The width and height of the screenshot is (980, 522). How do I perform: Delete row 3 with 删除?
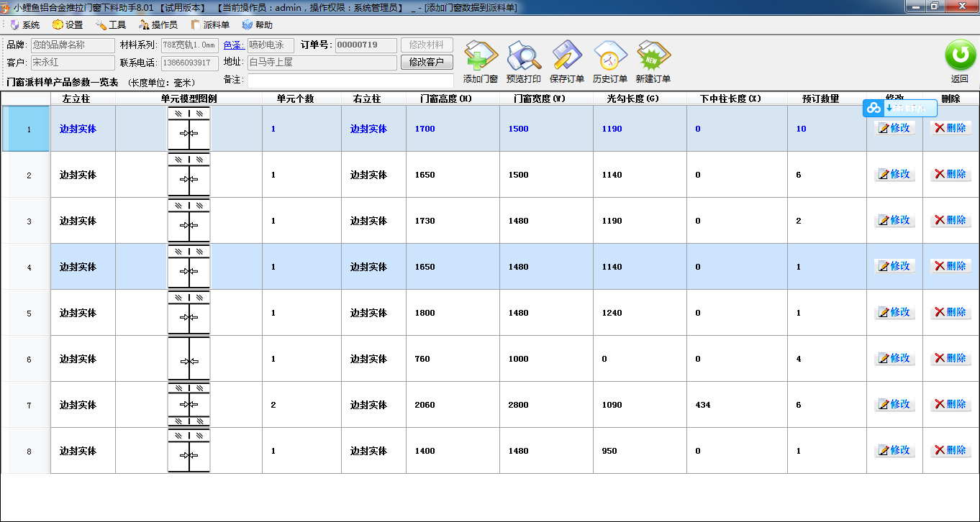click(x=950, y=220)
